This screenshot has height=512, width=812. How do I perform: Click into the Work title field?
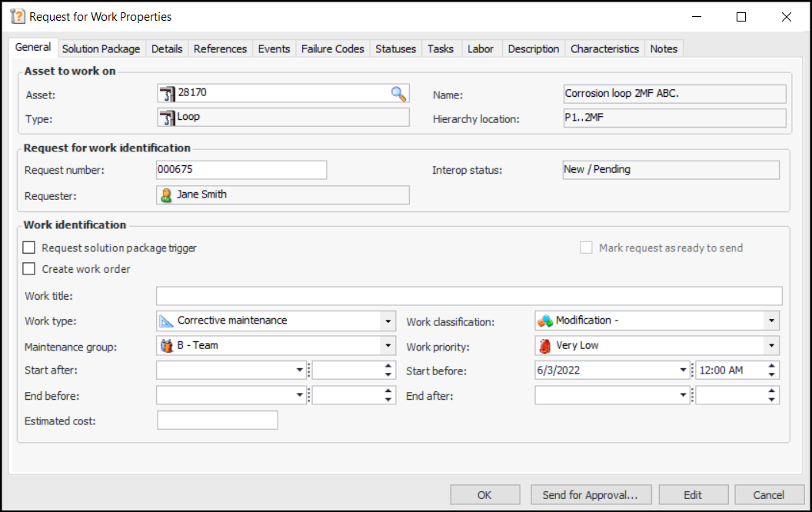(x=468, y=296)
